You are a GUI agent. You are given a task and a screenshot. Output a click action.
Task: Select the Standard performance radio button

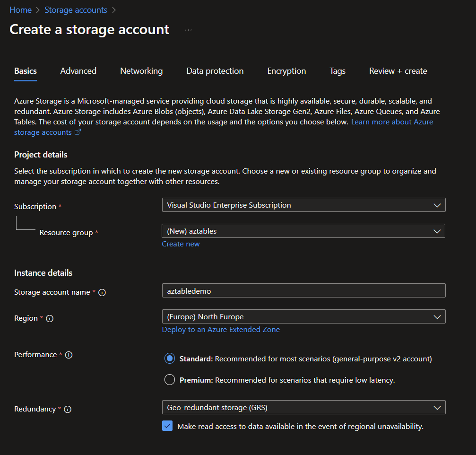click(x=170, y=359)
